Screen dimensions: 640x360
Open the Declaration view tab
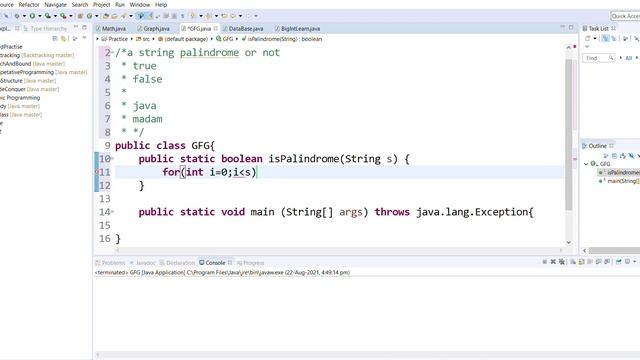(x=177, y=262)
